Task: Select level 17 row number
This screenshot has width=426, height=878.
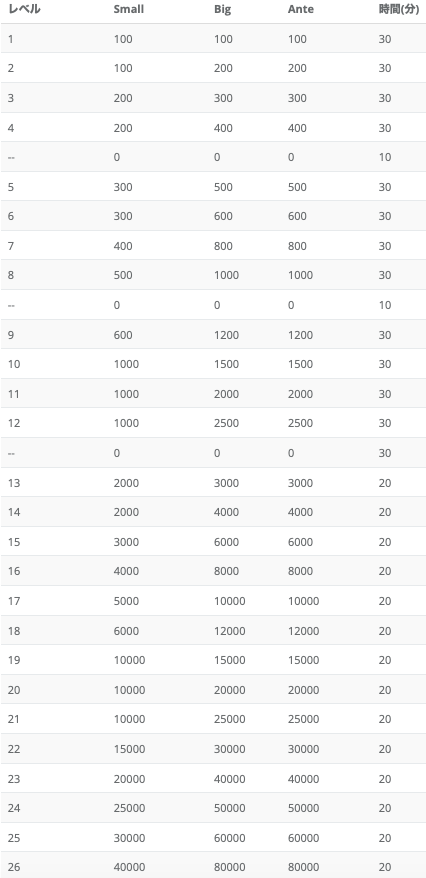Action: point(14,601)
